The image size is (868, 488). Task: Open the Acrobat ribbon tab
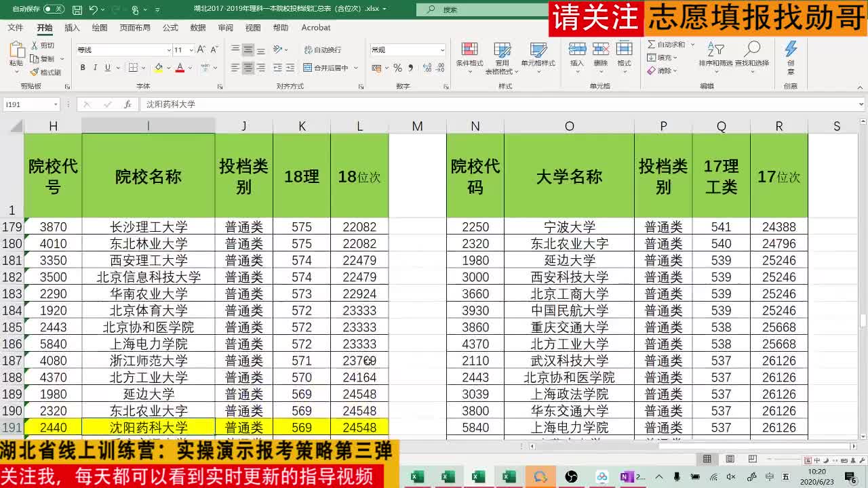pyautogui.click(x=316, y=28)
